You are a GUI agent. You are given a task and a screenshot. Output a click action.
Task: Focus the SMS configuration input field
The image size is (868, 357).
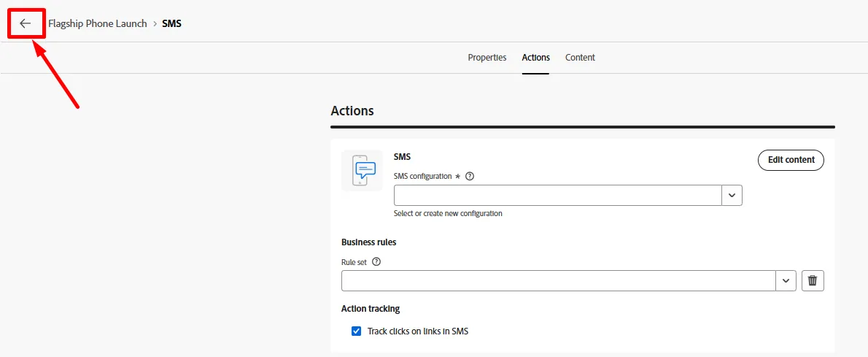(x=557, y=195)
